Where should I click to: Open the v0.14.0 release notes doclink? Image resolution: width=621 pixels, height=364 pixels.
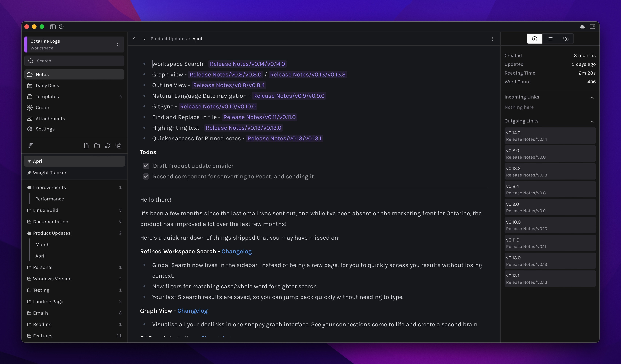[247, 64]
